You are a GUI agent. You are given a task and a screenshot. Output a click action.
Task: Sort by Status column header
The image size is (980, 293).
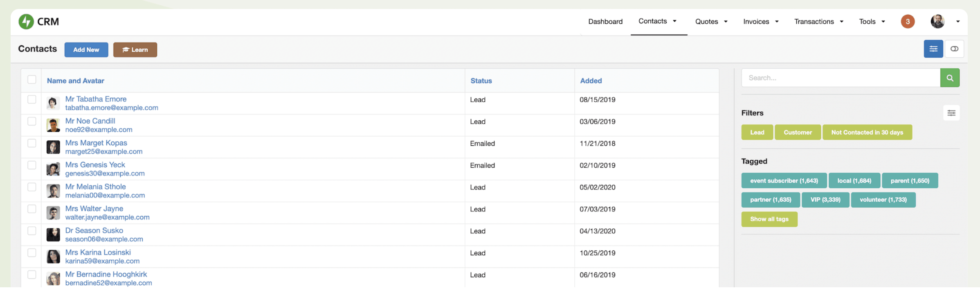coord(481,81)
